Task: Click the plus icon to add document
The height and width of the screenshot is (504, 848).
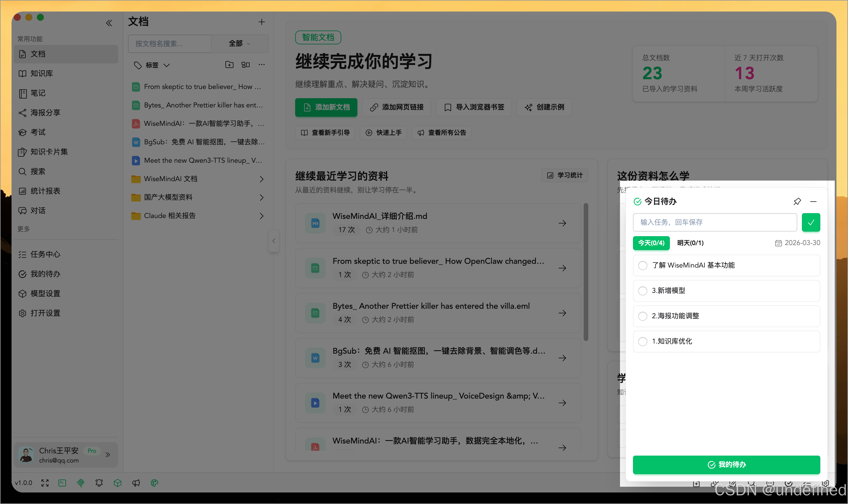Action: [261, 22]
